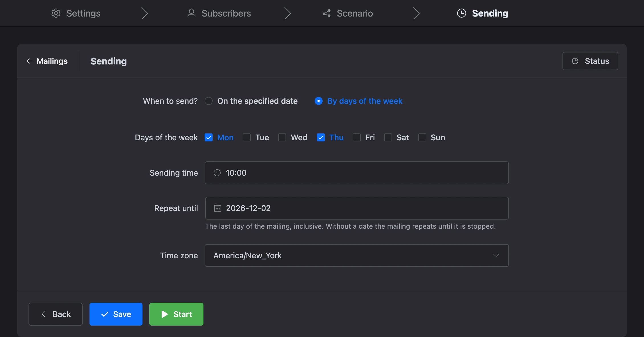The width and height of the screenshot is (644, 337).
Task: Check the Fri checkbox
Action: pos(357,137)
